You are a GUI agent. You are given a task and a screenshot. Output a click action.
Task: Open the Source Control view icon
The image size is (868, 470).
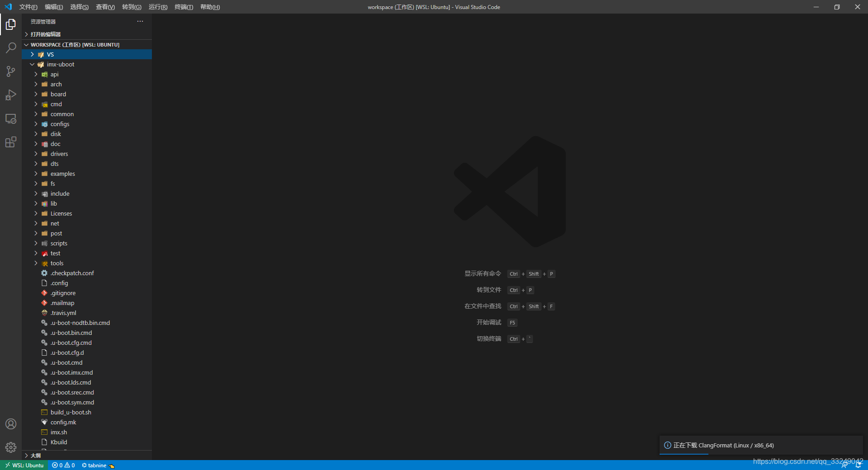point(11,71)
